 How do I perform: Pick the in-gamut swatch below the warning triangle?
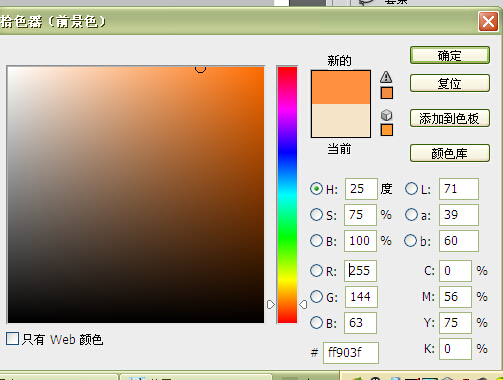coord(387,93)
